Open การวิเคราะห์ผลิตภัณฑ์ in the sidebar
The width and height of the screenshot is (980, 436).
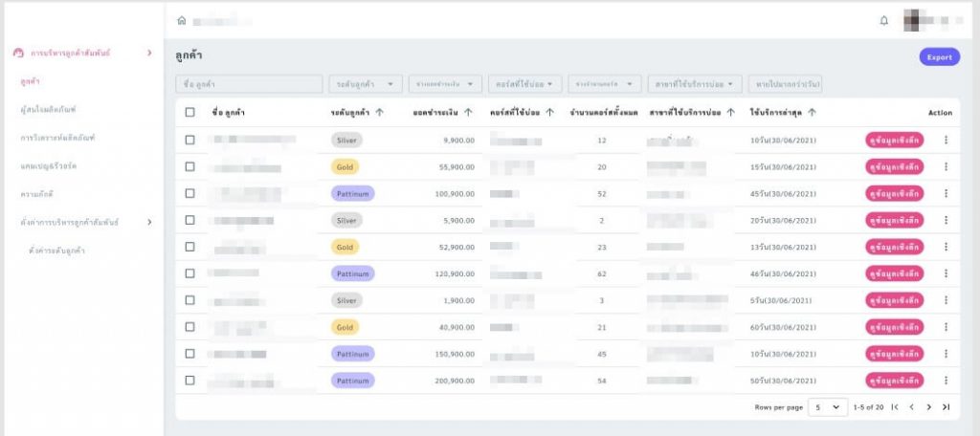[x=57, y=138]
